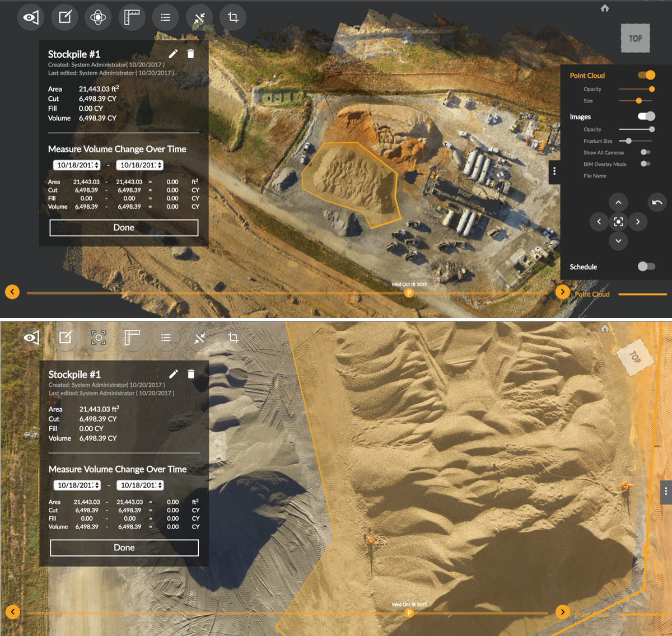
Task: Click the Done button
Action: click(124, 227)
